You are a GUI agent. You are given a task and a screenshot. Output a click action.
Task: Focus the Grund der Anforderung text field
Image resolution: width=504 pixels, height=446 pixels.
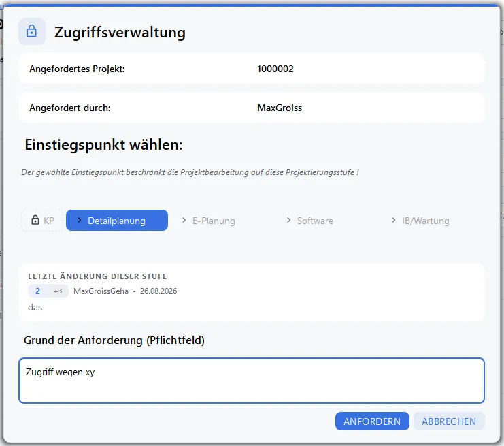(x=252, y=381)
